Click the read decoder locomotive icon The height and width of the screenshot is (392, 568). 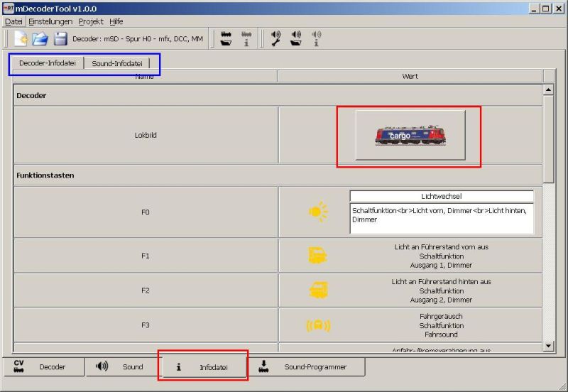[226, 39]
